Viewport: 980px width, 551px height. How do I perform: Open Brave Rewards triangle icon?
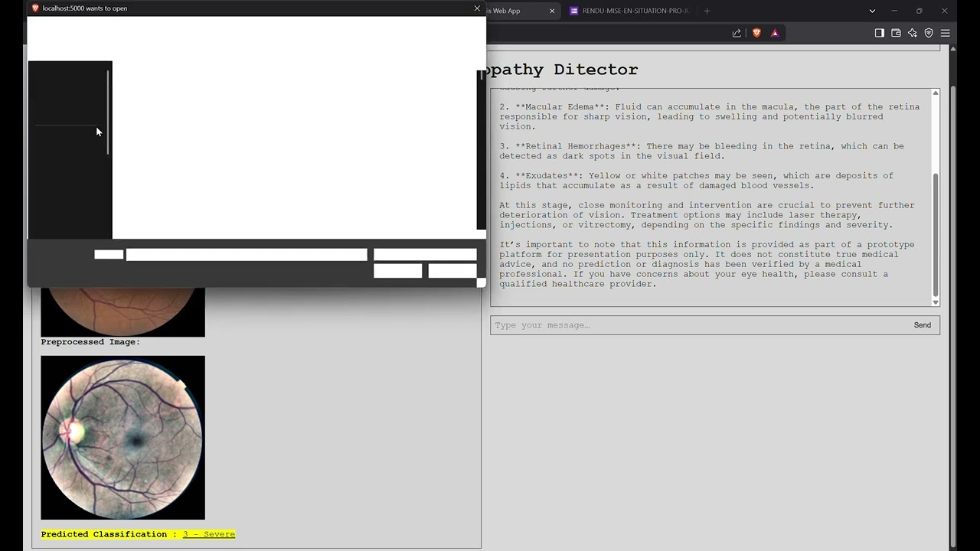[x=775, y=33]
